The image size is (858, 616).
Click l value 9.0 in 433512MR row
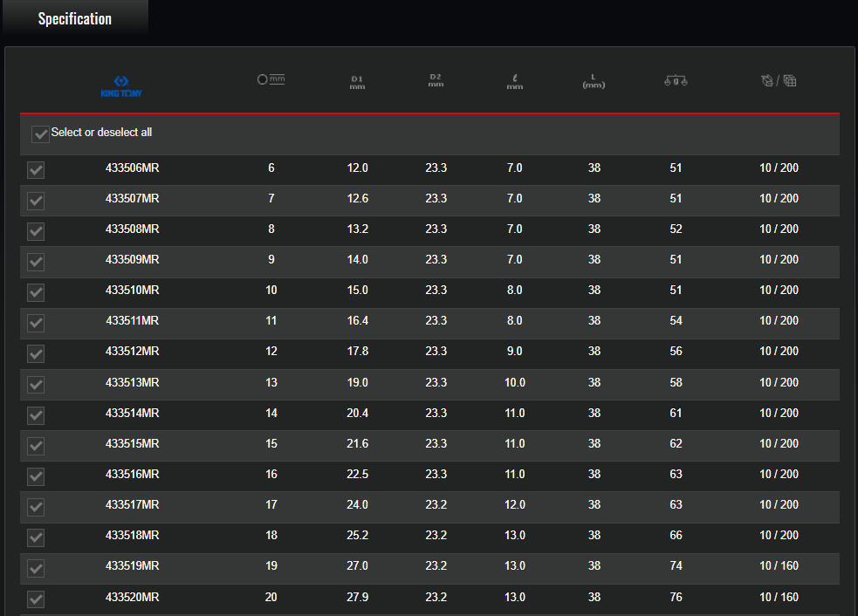[514, 352]
